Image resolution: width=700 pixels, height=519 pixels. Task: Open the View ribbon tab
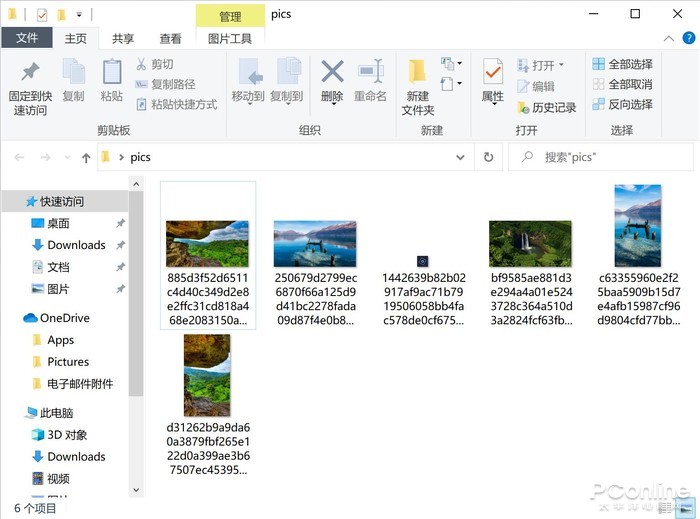pos(171,39)
